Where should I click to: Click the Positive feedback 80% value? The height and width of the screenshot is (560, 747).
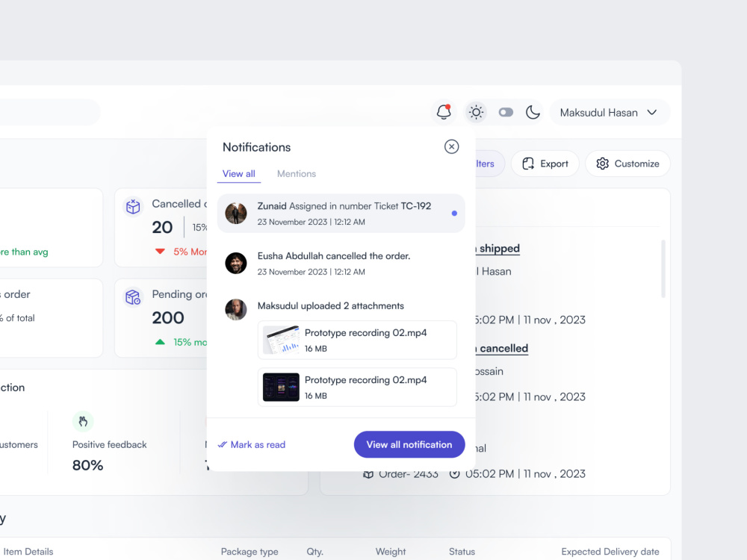point(87,465)
